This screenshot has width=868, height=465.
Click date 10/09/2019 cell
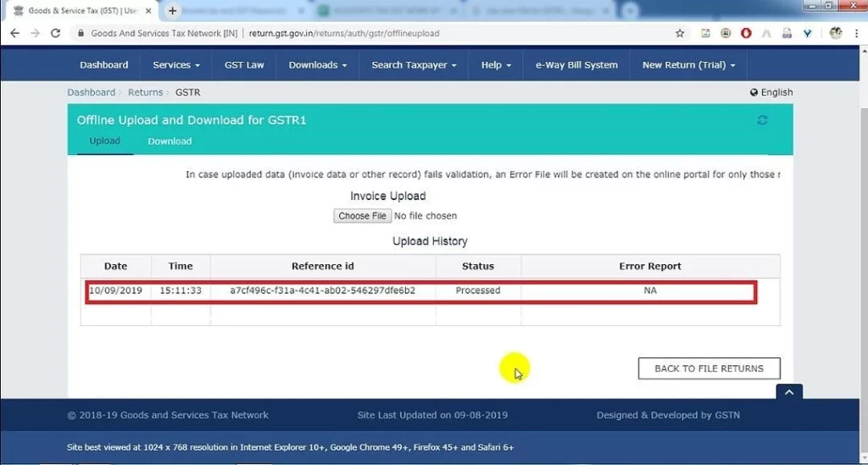[115, 291]
